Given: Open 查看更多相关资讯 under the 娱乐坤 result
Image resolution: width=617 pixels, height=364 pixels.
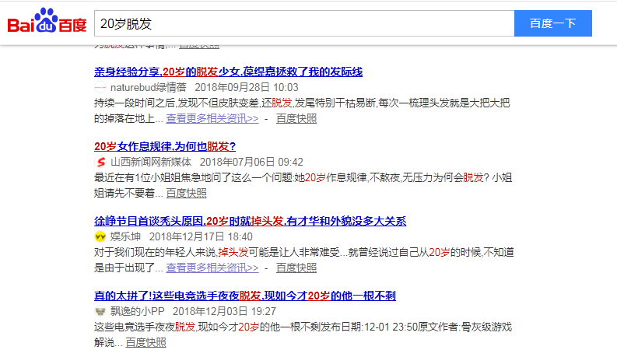Looking at the screenshot, I should (x=212, y=268).
